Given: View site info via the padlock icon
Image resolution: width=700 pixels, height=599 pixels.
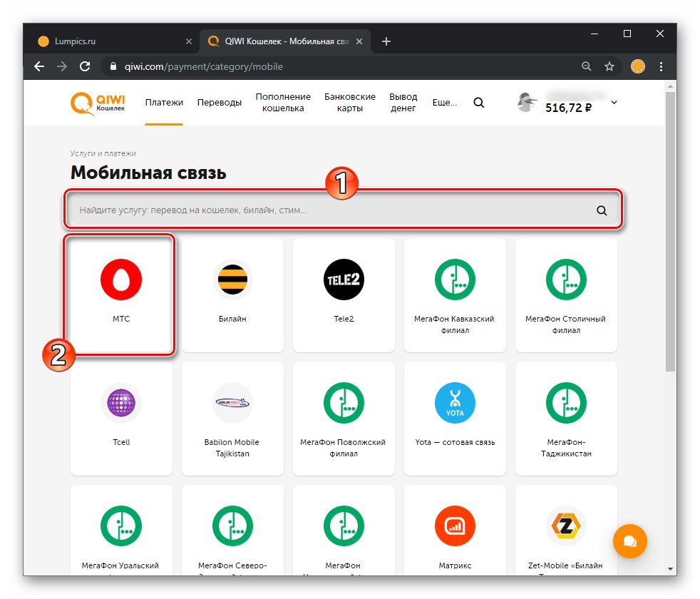Looking at the screenshot, I should click(113, 66).
